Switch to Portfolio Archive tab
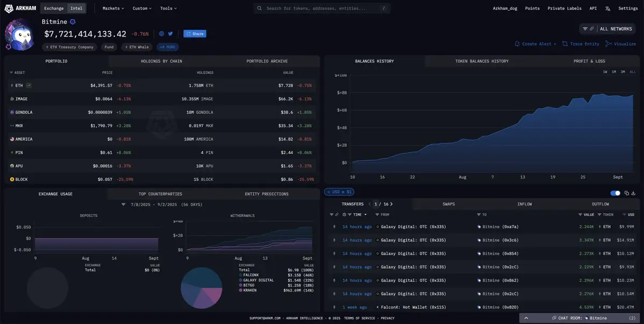The height and width of the screenshot is (324, 644). point(267,61)
